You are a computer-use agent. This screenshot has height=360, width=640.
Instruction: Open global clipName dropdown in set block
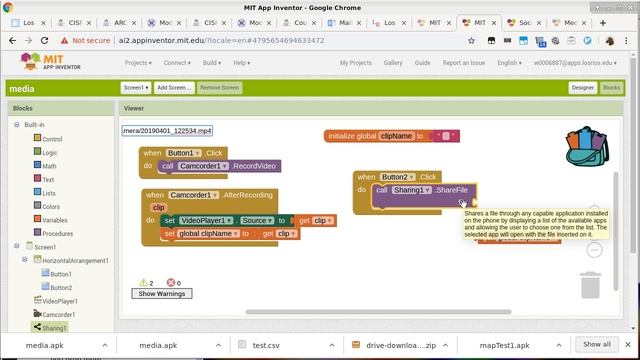pyautogui.click(x=208, y=233)
